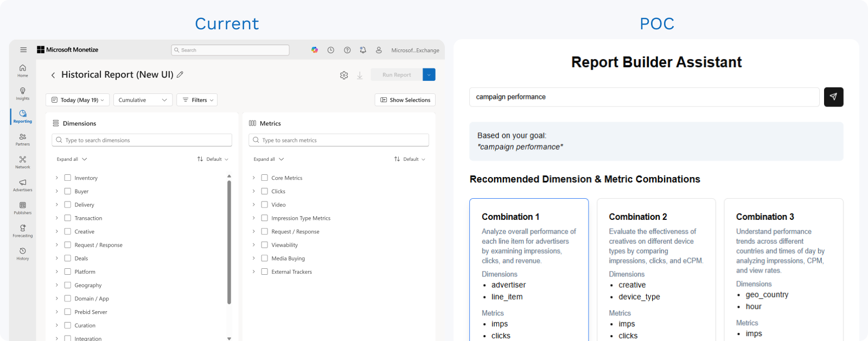Viewport: 868px width, 341px height.
Task: Open notifications bell icon
Action: 363,50
